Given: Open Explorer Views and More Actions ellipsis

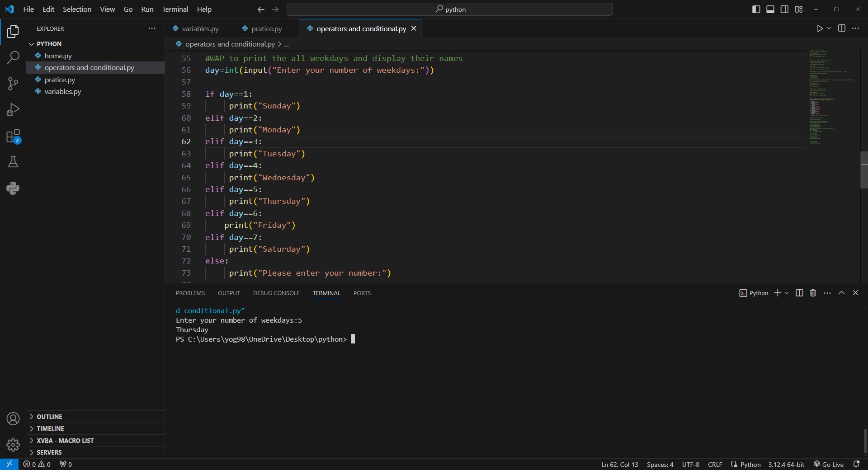Looking at the screenshot, I should [x=152, y=28].
